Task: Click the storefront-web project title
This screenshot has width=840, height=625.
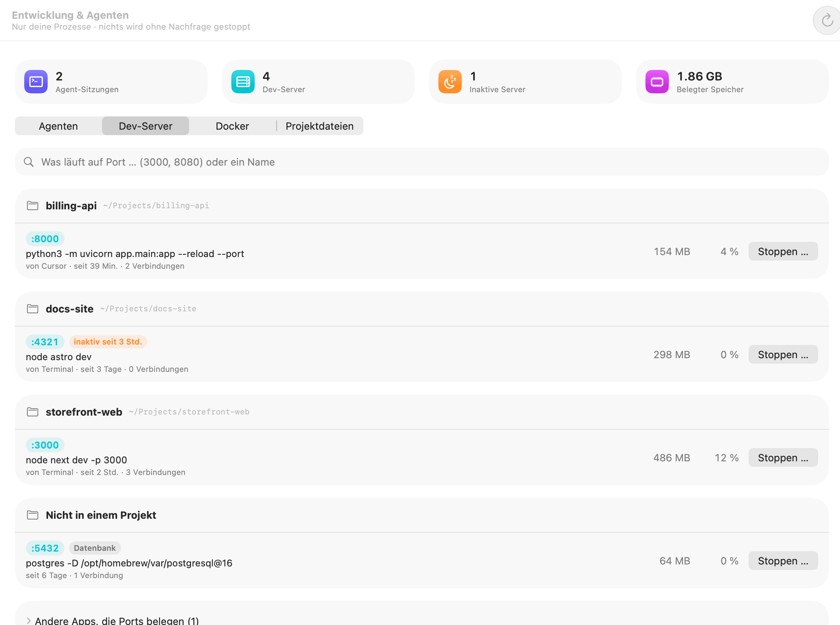Action: point(84,412)
